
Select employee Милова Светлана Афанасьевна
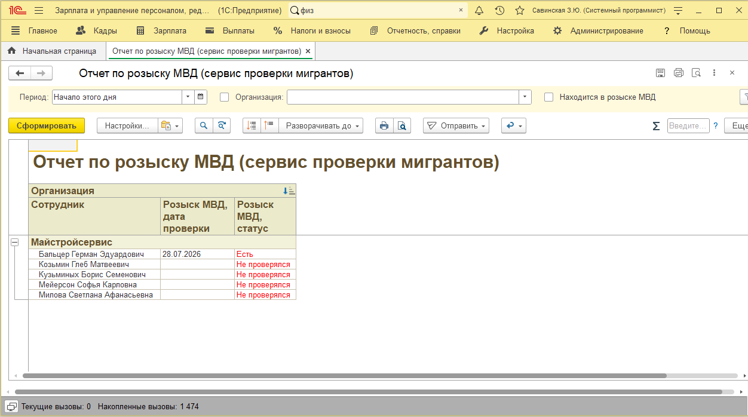(96, 295)
